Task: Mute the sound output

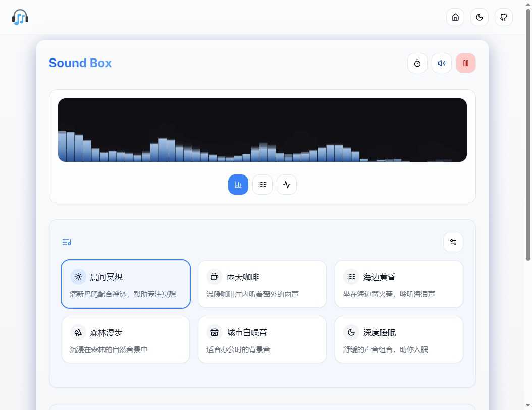Action: point(441,63)
